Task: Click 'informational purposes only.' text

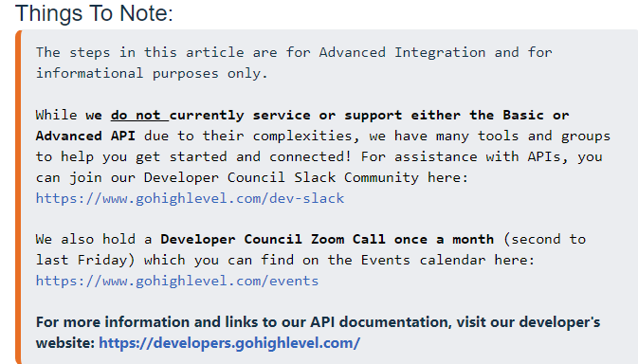Action: tap(152, 74)
